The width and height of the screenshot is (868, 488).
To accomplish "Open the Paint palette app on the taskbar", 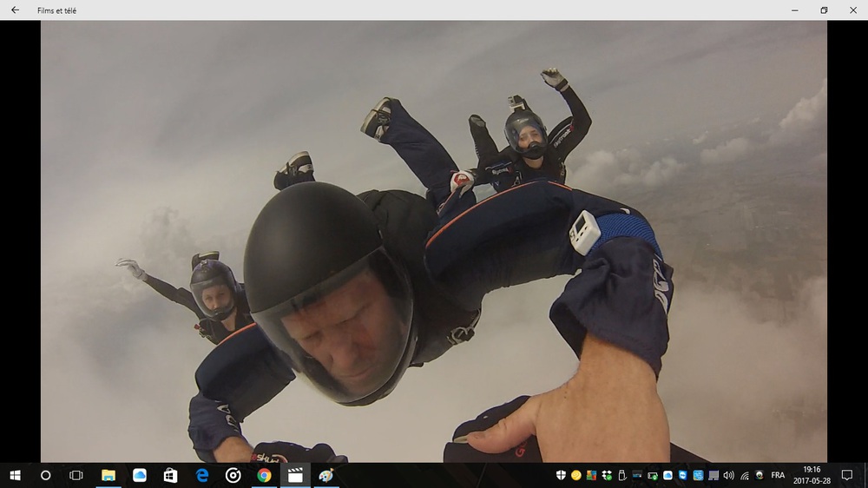I will coord(326,475).
